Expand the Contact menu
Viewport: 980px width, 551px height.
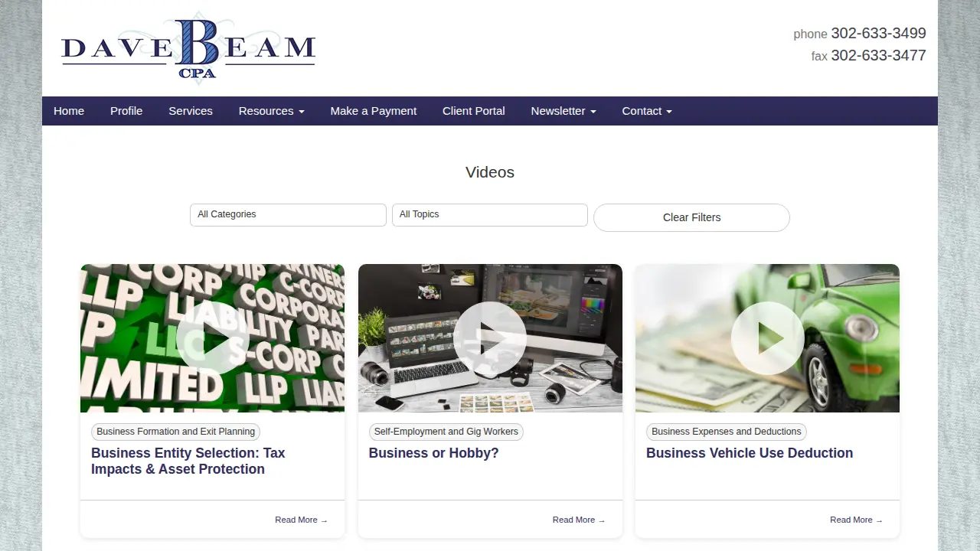[x=647, y=111]
